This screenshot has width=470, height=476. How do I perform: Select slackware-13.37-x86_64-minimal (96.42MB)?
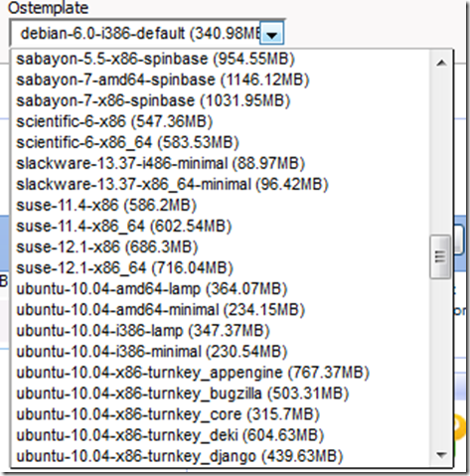(x=222, y=184)
